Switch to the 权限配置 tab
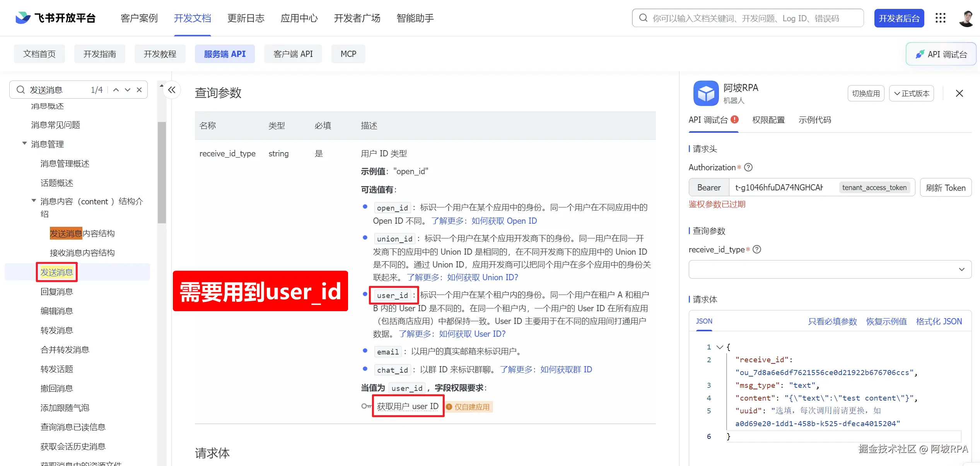The width and height of the screenshot is (980, 466). coord(768,120)
